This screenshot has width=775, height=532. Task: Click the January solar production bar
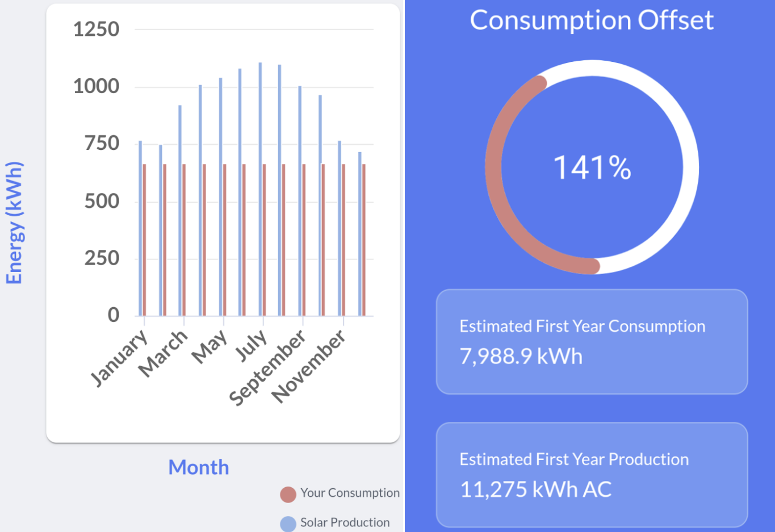(140, 227)
